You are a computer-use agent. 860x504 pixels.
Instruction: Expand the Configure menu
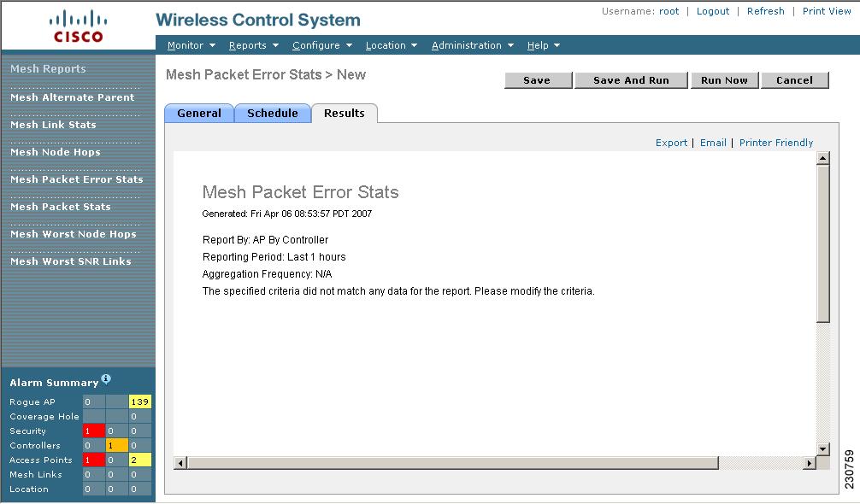click(322, 45)
